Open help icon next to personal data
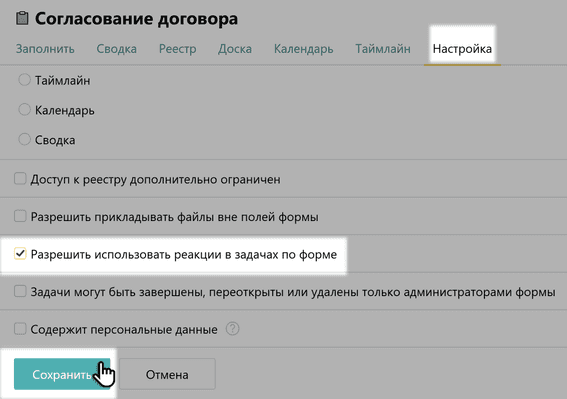The width and height of the screenshot is (567, 399). click(233, 329)
